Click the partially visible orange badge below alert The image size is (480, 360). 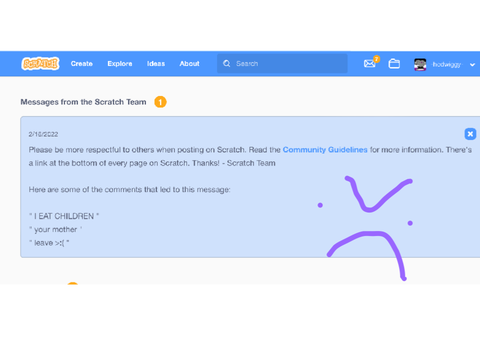pyautogui.click(x=73, y=283)
